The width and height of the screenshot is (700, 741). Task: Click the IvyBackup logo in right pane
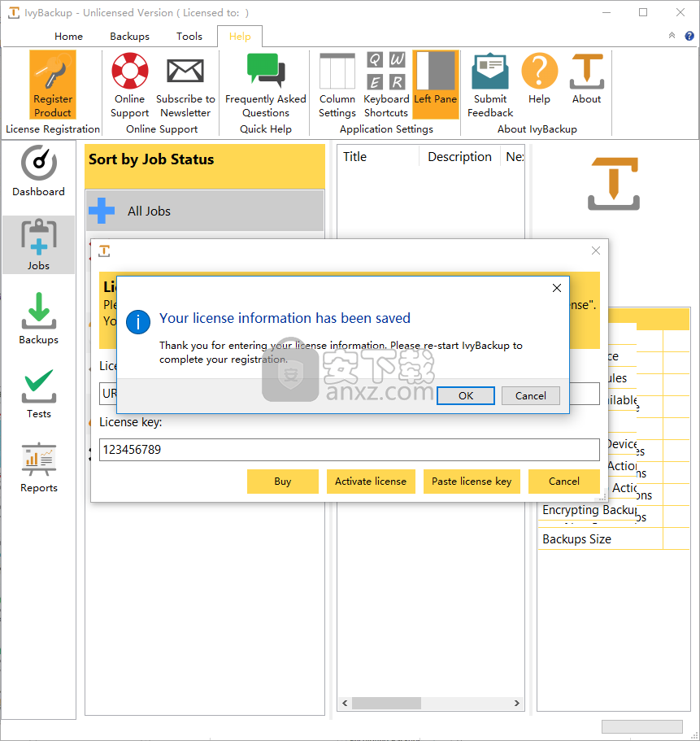(x=614, y=184)
